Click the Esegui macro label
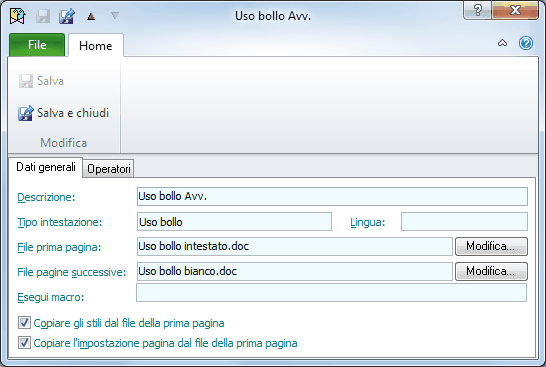Viewport: 546px width, 367px height. pos(51,297)
